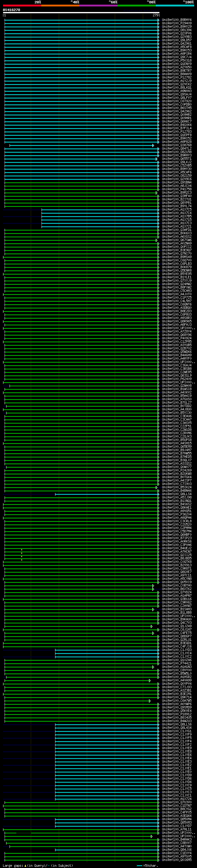Select the UniRef100_Q1JZ49 label
The width and height of the screenshot is (197, 868).
tap(177, 626)
